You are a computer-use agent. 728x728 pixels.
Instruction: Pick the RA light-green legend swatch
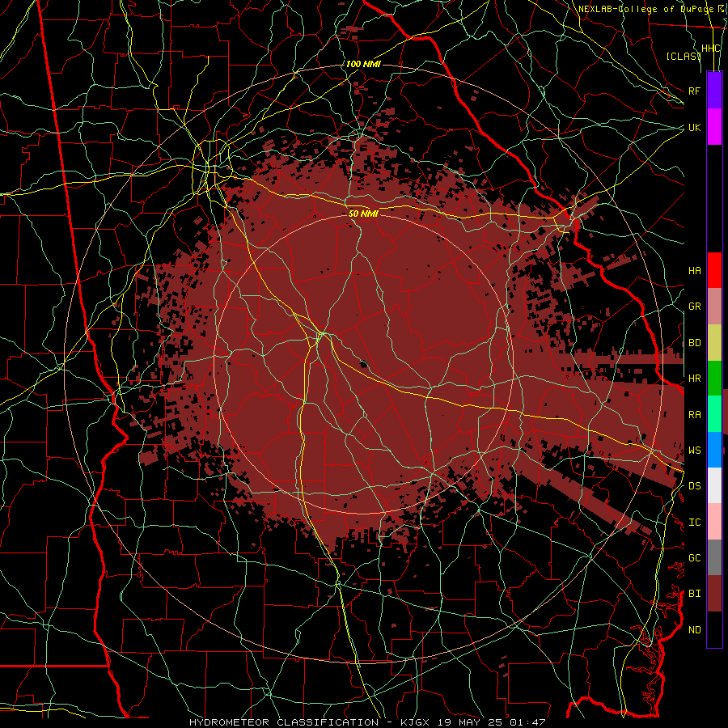click(714, 414)
